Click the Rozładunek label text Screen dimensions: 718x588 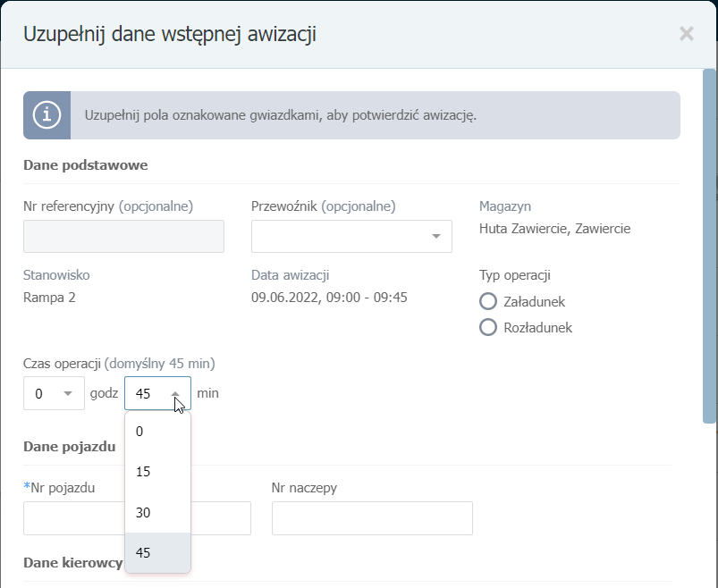tap(538, 328)
